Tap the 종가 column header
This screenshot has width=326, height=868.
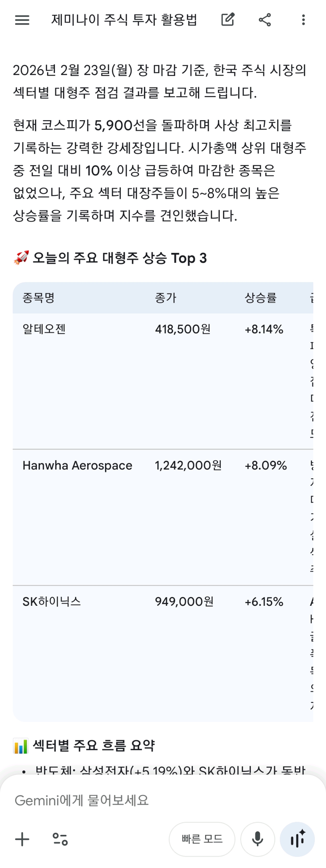pyautogui.click(x=166, y=298)
